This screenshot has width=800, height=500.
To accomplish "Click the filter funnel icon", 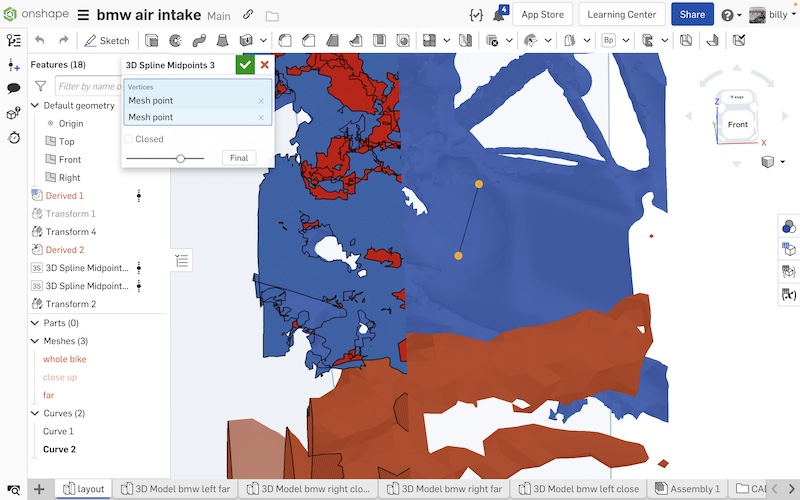I will point(40,86).
